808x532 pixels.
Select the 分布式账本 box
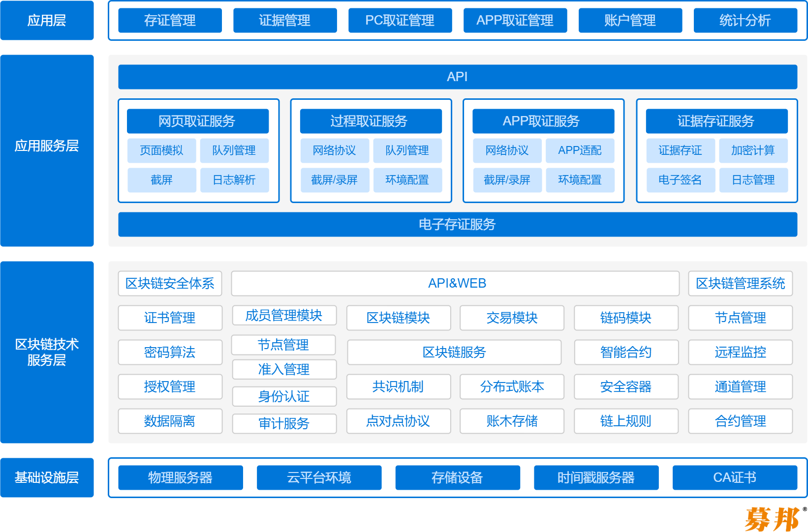click(512, 387)
